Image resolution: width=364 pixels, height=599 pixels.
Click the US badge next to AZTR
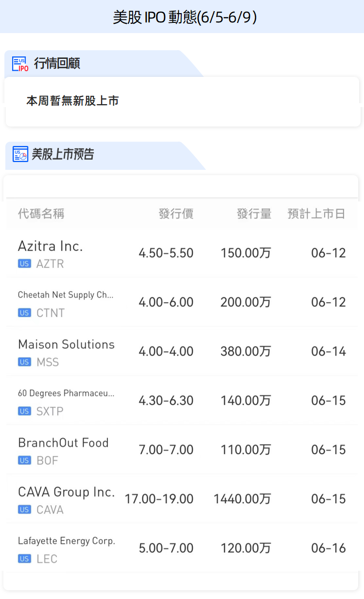click(x=24, y=264)
